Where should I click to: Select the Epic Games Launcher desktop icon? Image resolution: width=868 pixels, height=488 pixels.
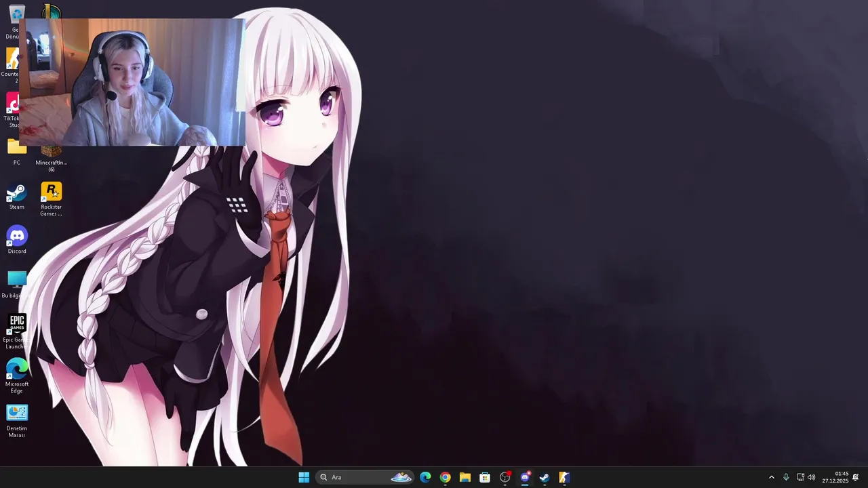click(17, 332)
